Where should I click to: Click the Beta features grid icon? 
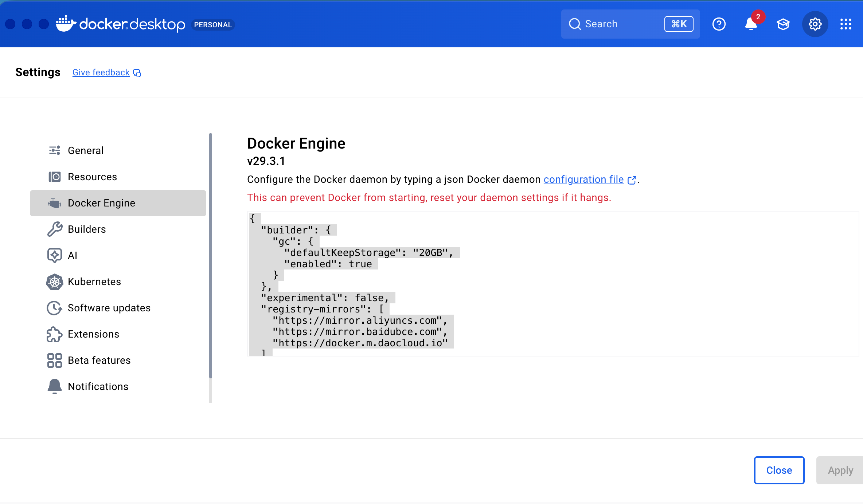55,360
